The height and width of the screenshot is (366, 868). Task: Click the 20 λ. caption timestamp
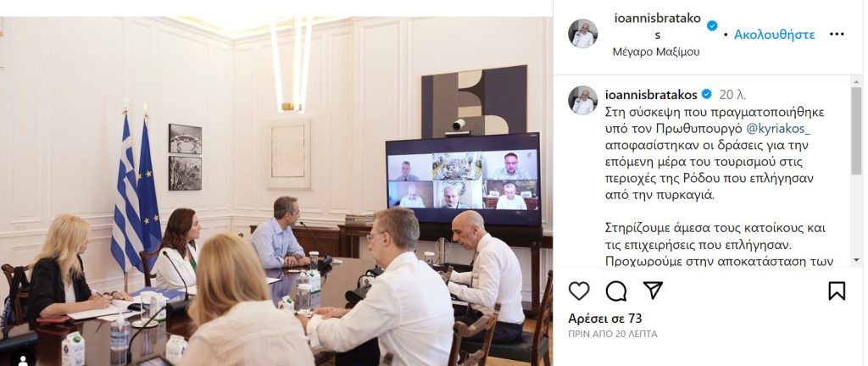(x=733, y=95)
